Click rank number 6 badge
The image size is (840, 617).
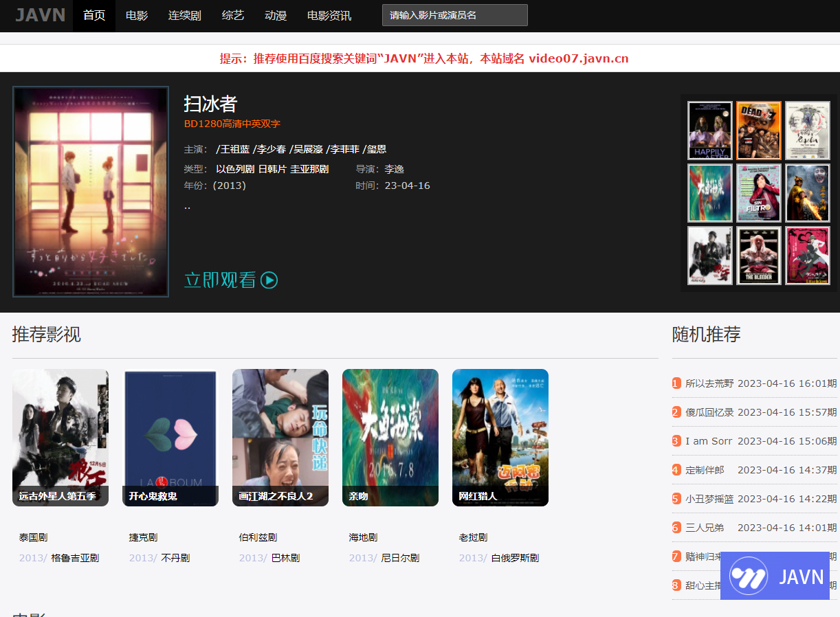(676, 528)
